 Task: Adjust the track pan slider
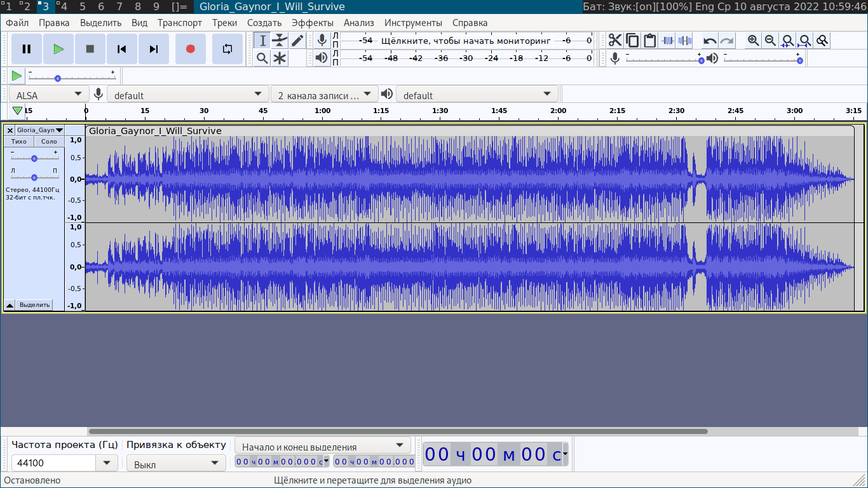point(34,177)
